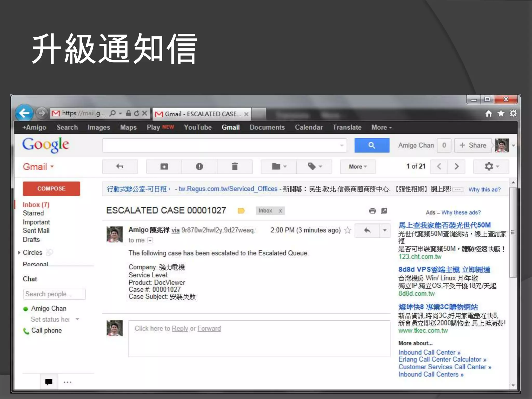
Task: Click the Print all icon
Action: click(372, 211)
